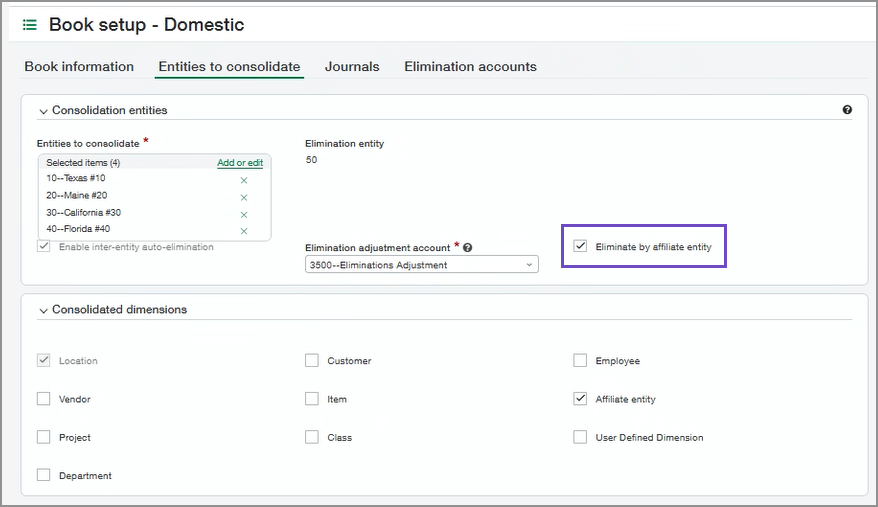Go to the Journals tab
878x507 pixels.
(x=352, y=67)
